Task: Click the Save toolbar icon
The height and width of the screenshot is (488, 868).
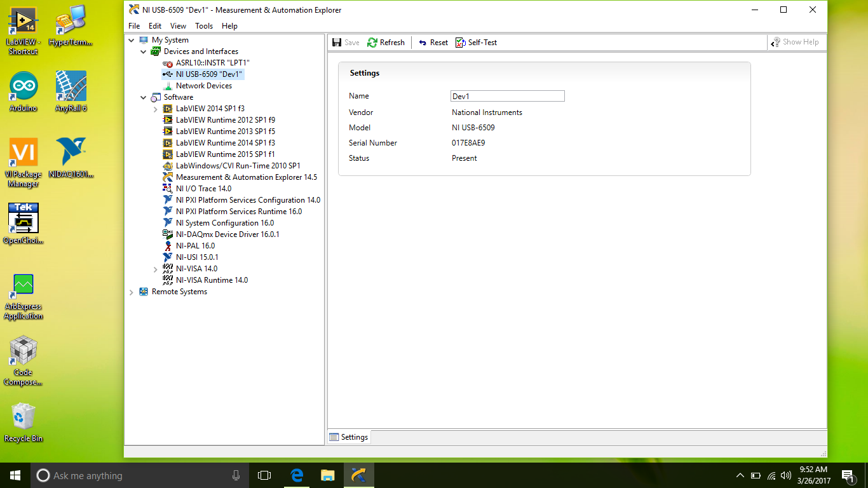Action: (x=337, y=43)
